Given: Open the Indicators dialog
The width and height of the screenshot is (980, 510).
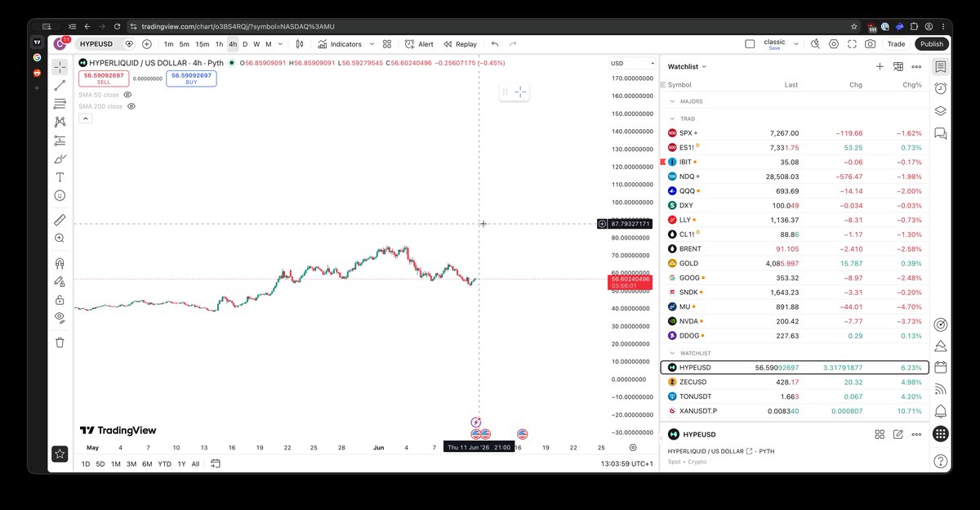Looking at the screenshot, I should click(x=340, y=44).
